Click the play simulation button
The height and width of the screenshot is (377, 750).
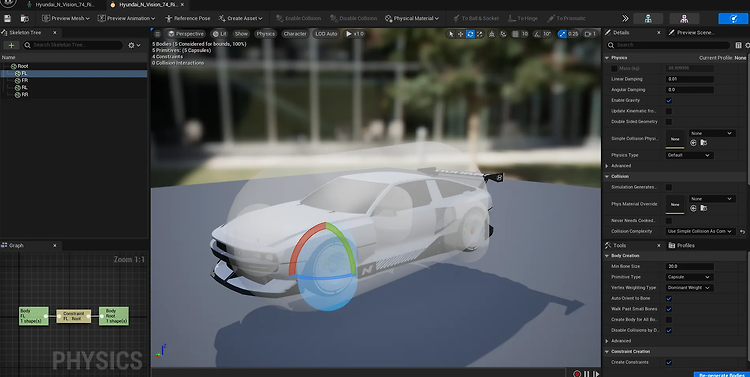(x=354, y=34)
